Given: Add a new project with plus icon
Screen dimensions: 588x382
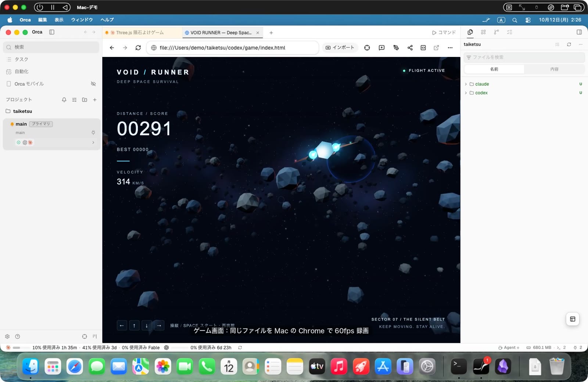Looking at the screenshot, I should click(x=95, y=100).
